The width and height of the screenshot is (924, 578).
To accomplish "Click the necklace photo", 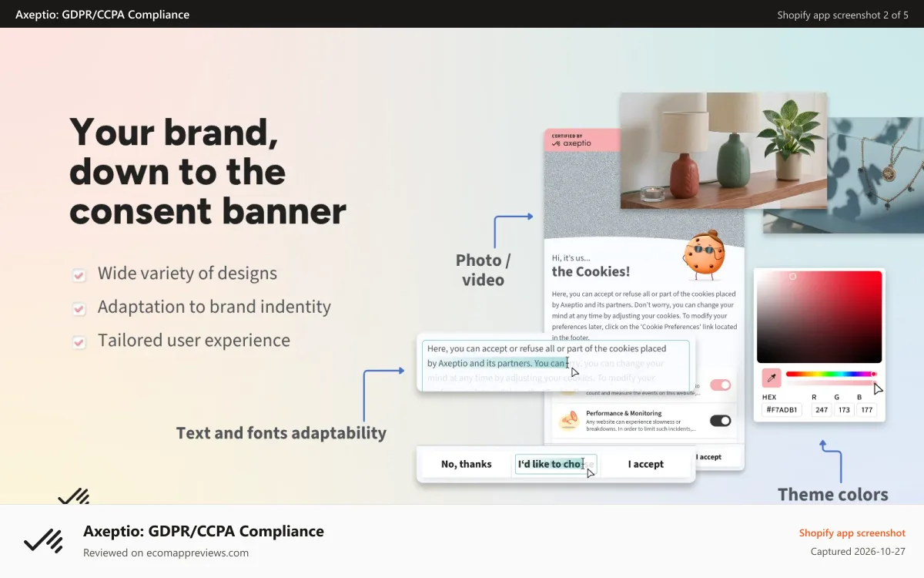I will (x=875, y=175).
